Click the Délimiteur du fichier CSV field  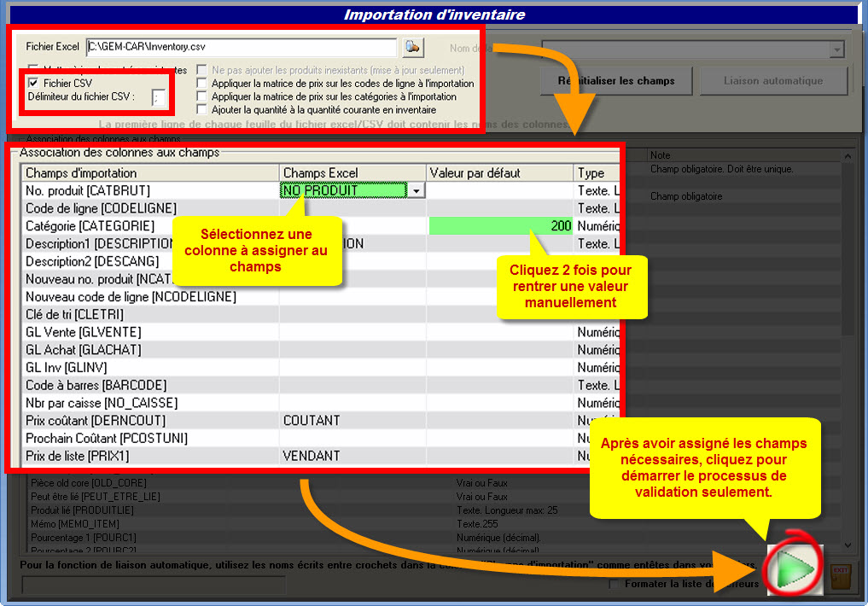click(158, 97)
